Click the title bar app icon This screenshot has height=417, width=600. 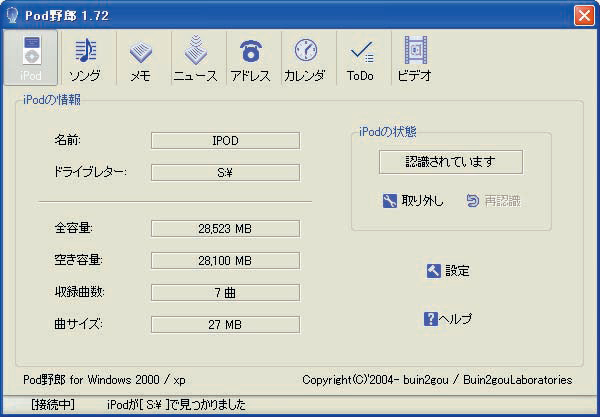coord(13,15)
